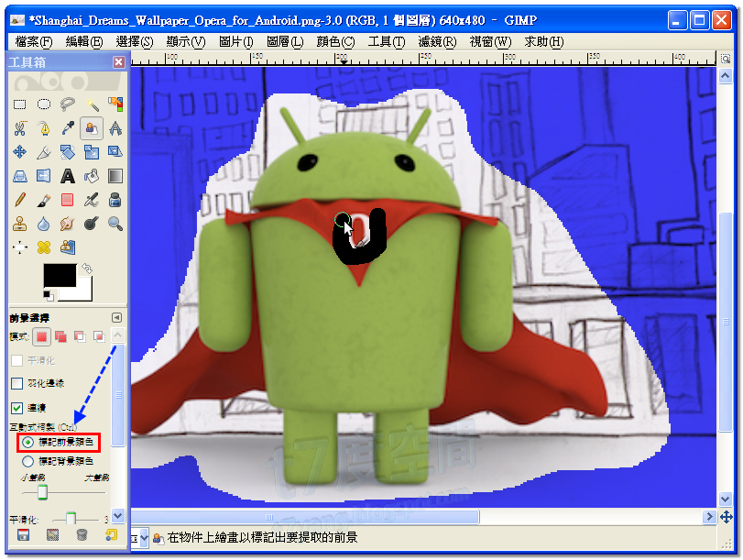The image size is (743, 560).
Task: Select the Heal bandage tool
Action: pos(44,247)
